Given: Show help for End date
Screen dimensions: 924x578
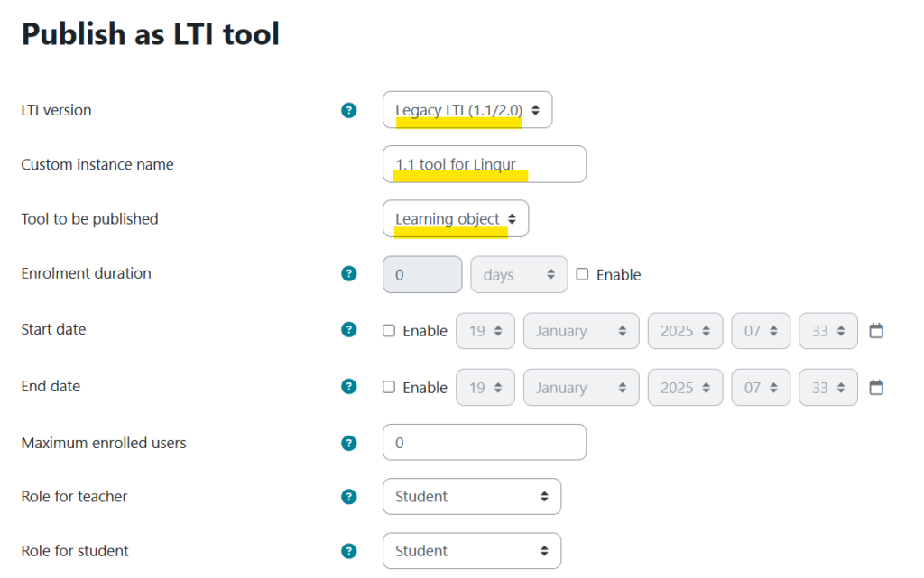Looking at the screenshot, I should pos(349,387).
